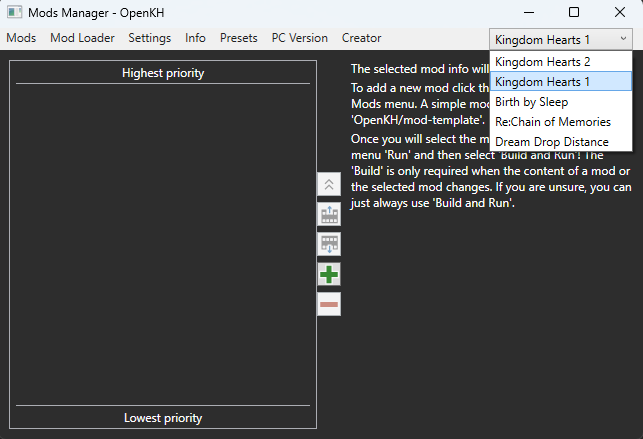Pick Re:Chain of Memories option
The height and width of the screenshot is (439, 643).
pos(561,122)
